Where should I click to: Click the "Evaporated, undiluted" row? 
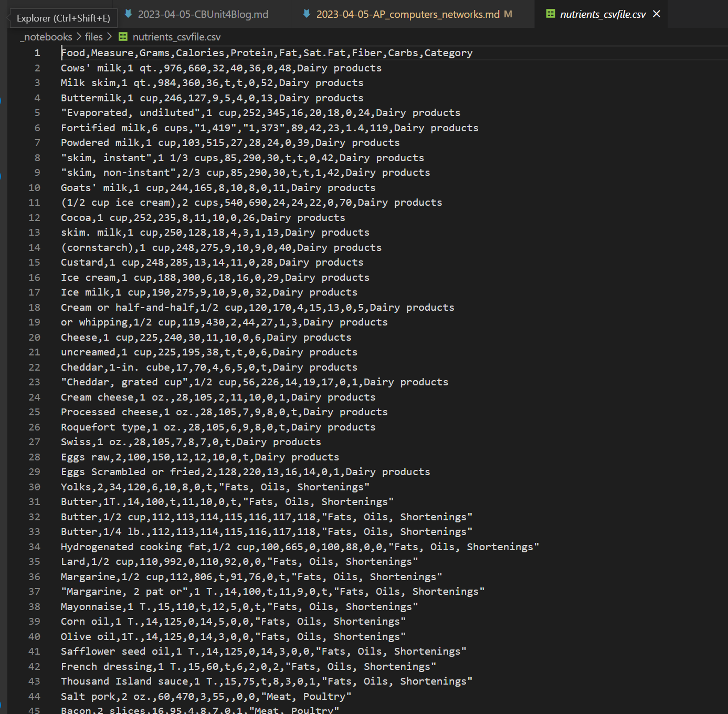[260, 113]
